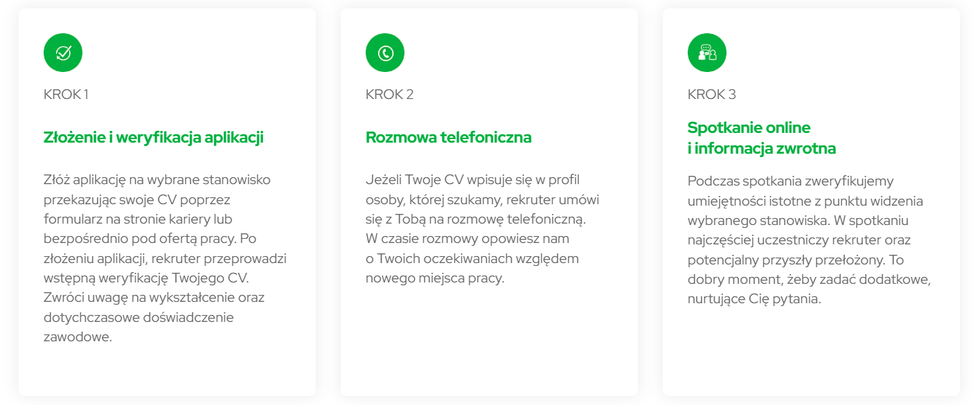Click the paragraph starting with Podczas spotkania

tap(810, 240)
